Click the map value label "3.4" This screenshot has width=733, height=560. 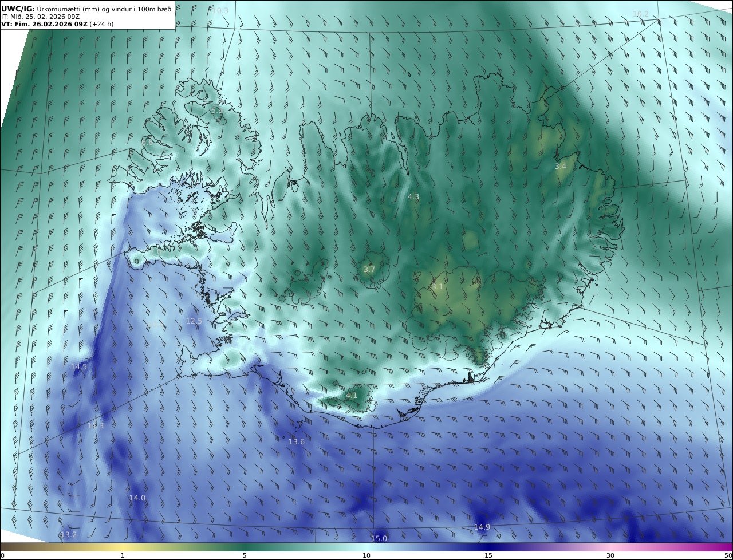[x=560, y=167]
